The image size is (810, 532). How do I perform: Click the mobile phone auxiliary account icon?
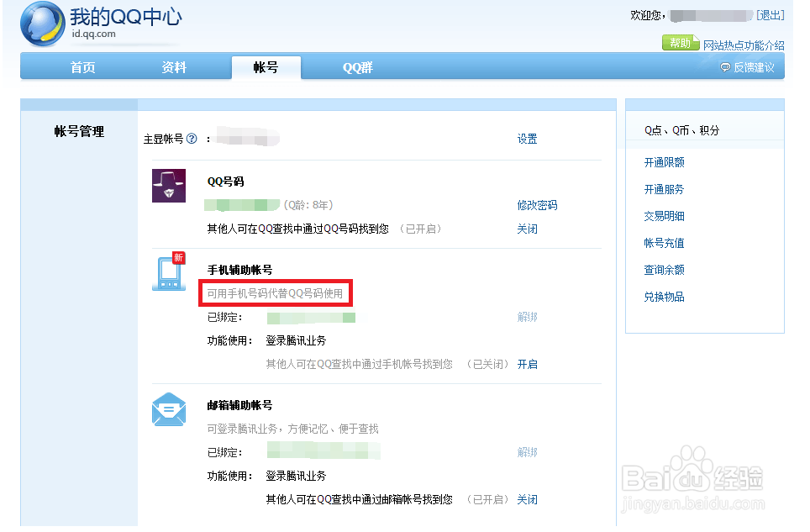pyautogui.click(x=169, y=271)
